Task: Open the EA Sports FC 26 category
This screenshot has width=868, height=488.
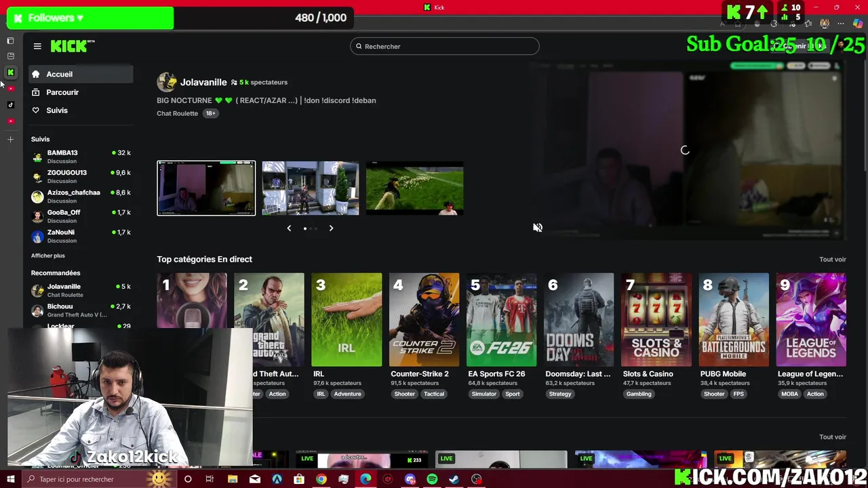Action: coord(501,319)
